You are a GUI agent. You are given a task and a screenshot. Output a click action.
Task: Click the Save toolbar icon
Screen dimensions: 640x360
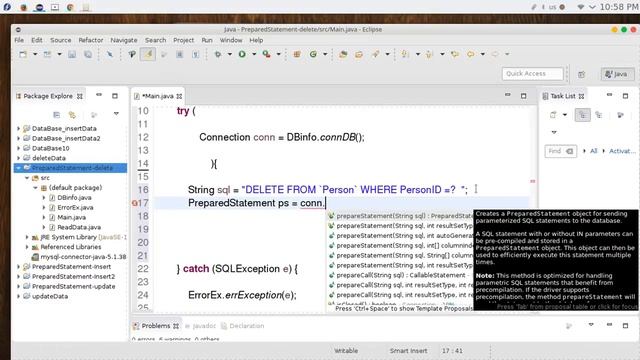[72, 54]
